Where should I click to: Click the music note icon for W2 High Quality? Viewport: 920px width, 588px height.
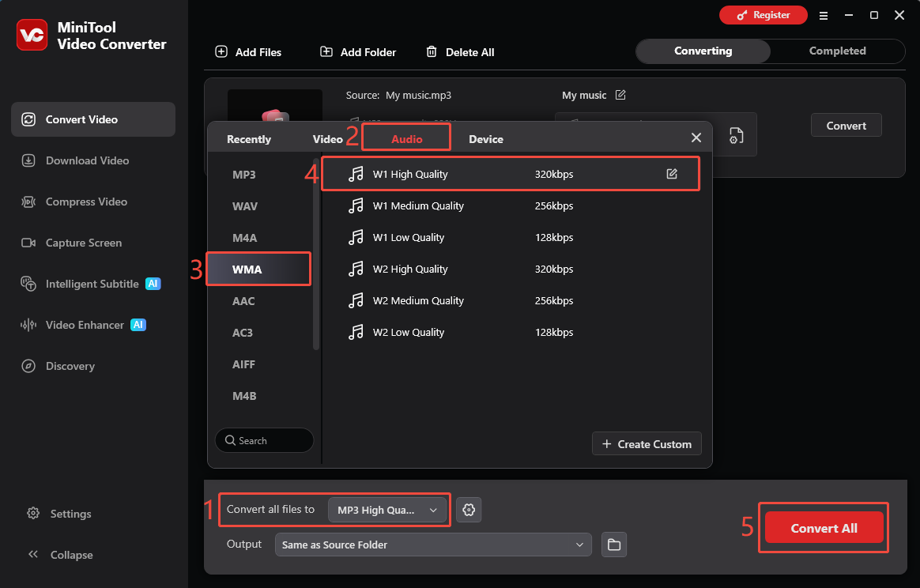pos(356,269)
